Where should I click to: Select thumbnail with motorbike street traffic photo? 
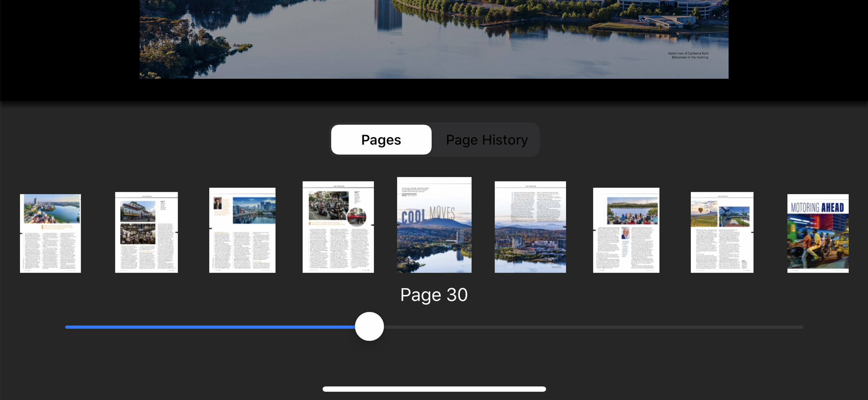click(x=338, y=227)
